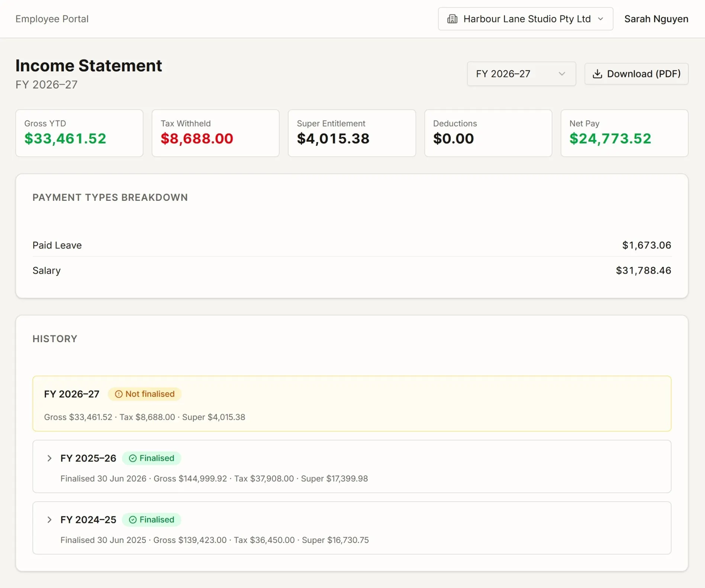Image resolution: width=705 pixels, height=588 pixels.
Task: Click the Income Statement page heading
Action: (x=89, y=66)
